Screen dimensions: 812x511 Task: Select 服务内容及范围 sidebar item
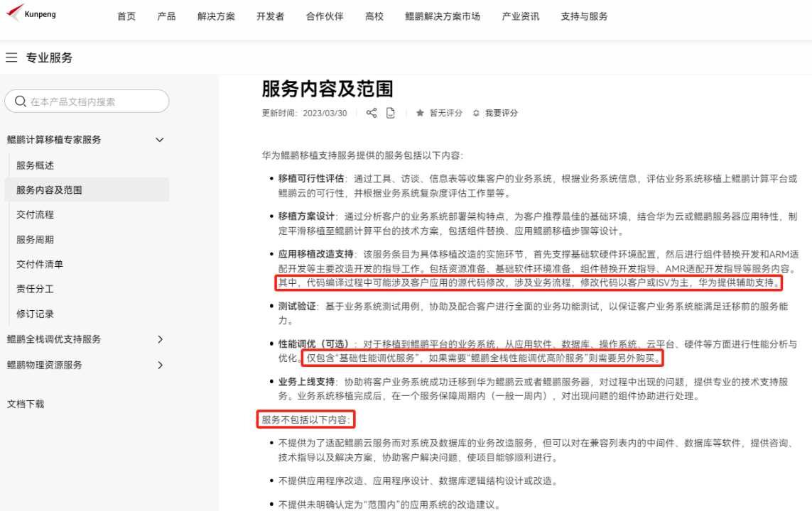87,189
